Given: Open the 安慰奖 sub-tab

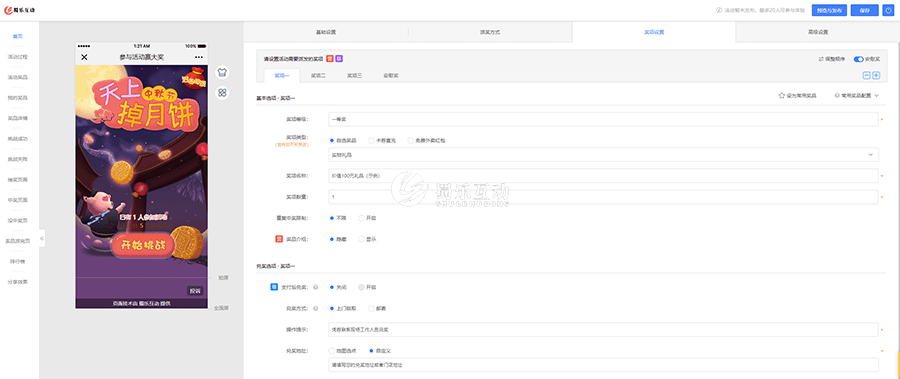Looking at the screenshot, I should [390, 75].
